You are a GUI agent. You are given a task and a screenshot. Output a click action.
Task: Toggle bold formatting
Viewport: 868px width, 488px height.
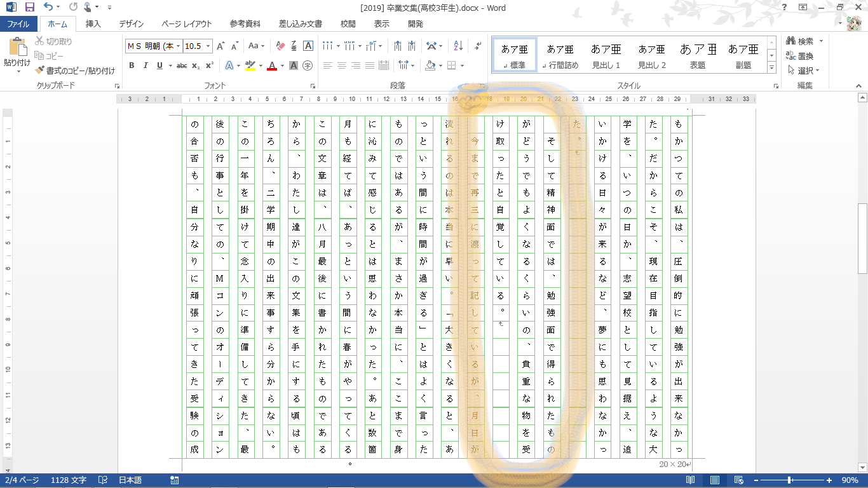(x=132, y=65)
